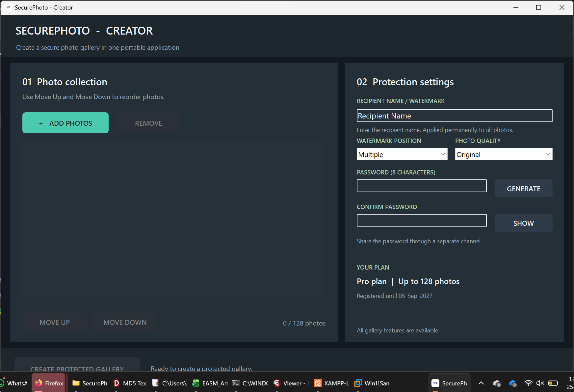Click 'Pro plan | Up to 128 photos' text
574x392 pixels.
click(408, 281)
